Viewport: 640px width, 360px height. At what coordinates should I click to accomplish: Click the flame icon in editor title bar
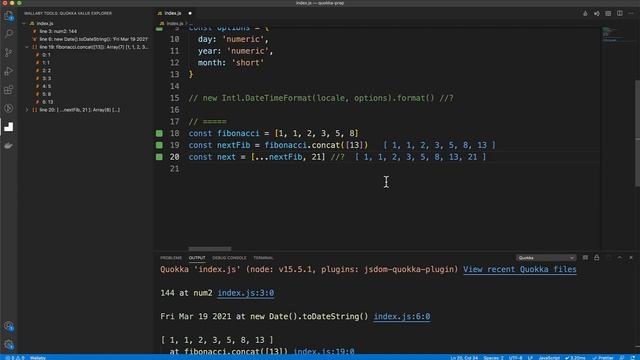(585, 13)
